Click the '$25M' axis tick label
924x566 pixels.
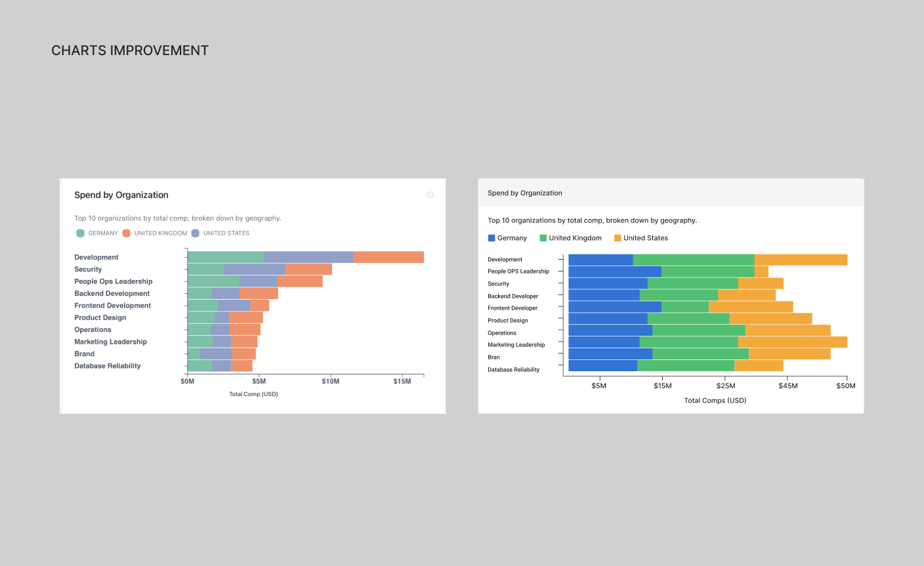click(726, 386)
